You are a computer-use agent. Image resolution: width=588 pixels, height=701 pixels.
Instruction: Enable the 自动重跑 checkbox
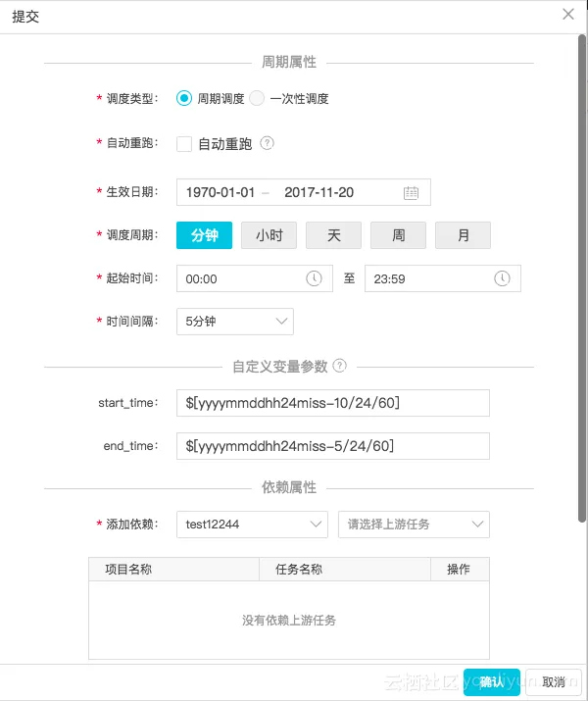184,144
